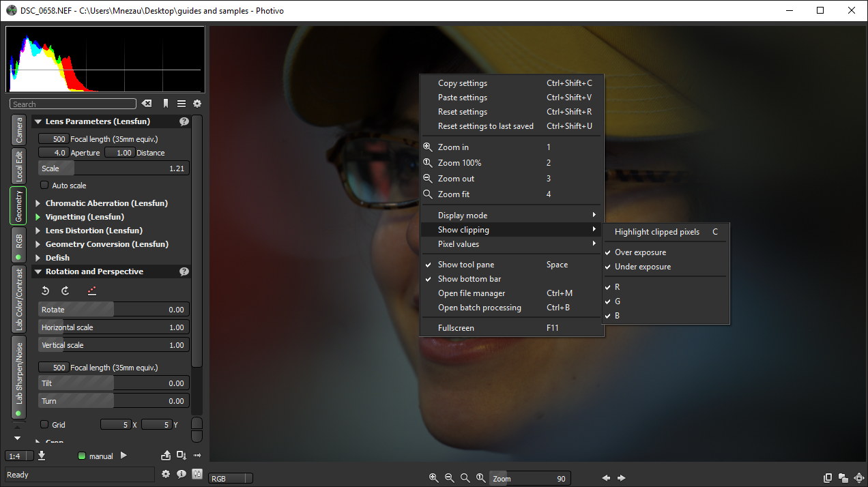Enable Highlight clipped pixels in the submenu

[657, 232]
